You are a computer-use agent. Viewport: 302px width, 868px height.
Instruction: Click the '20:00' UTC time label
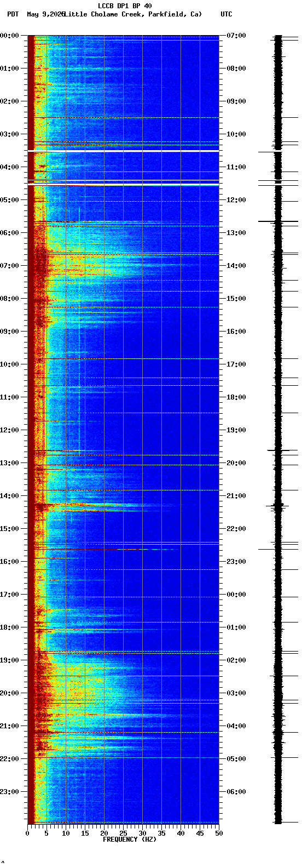236,463
